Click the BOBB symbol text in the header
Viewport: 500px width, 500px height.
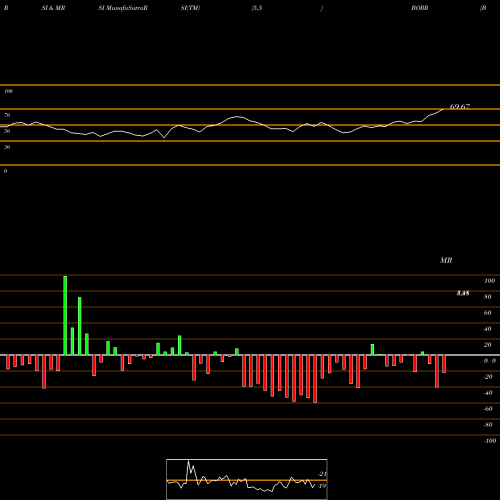click(x=420, y=8)
